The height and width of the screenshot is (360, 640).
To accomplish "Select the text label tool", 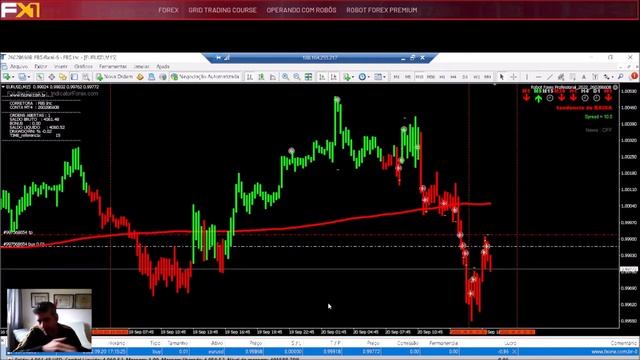I will 595,77.
